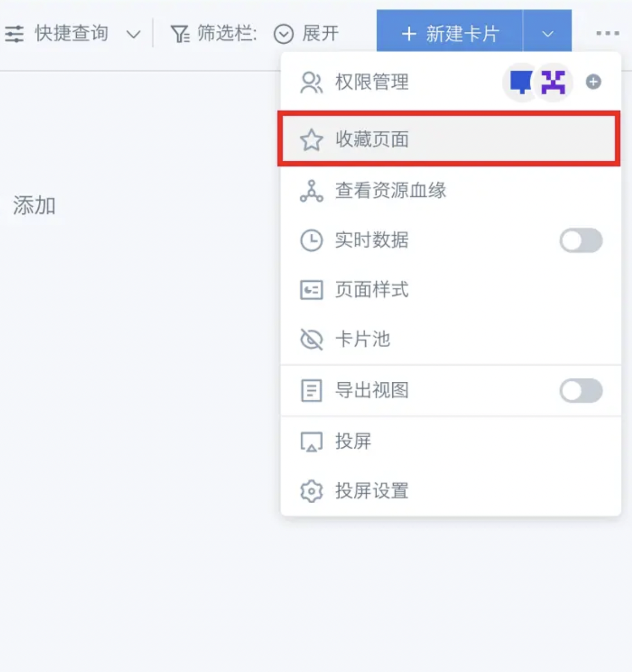632x672 pixels.
Task: Click the resource lineage node icon
Action: [x=311, y=191]
